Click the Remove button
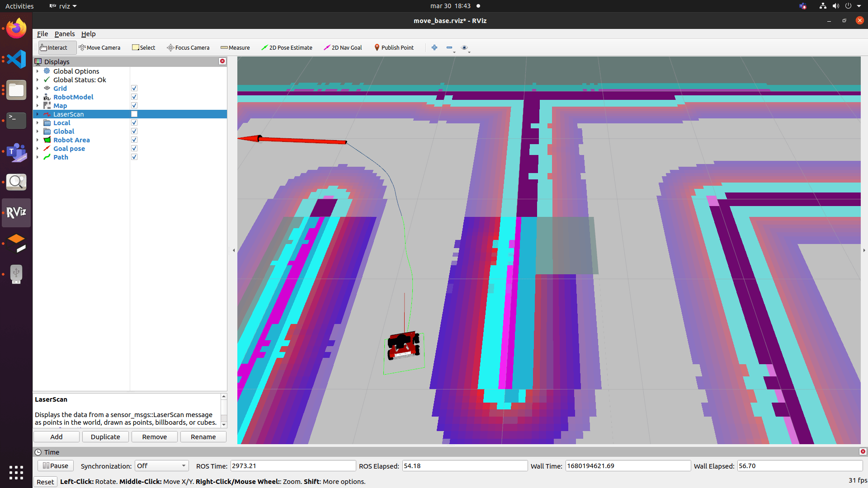868x488 pixels. 155,436
